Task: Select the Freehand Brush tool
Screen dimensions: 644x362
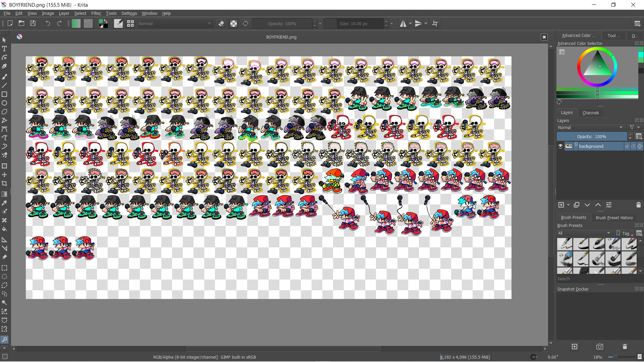Action: [x=4, y=77]
